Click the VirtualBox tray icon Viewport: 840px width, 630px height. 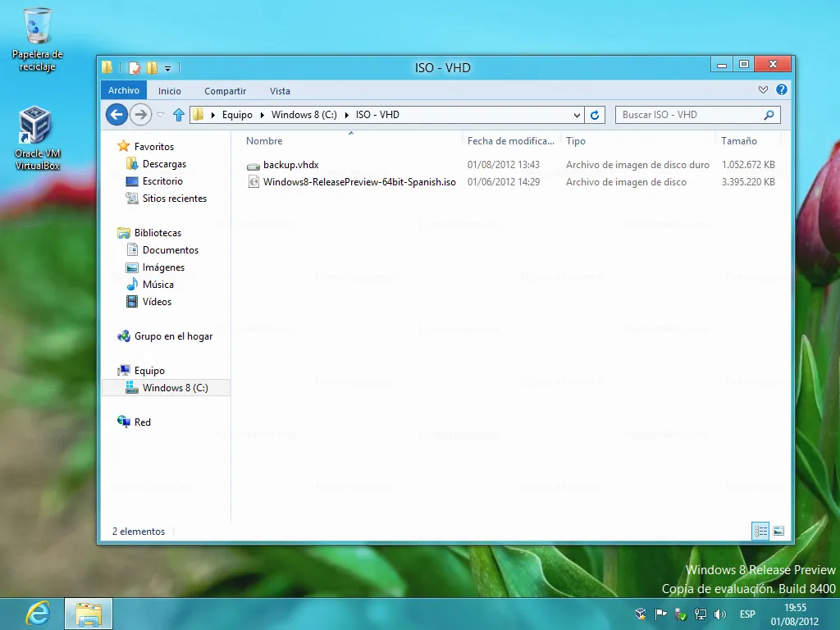[640, 614]
